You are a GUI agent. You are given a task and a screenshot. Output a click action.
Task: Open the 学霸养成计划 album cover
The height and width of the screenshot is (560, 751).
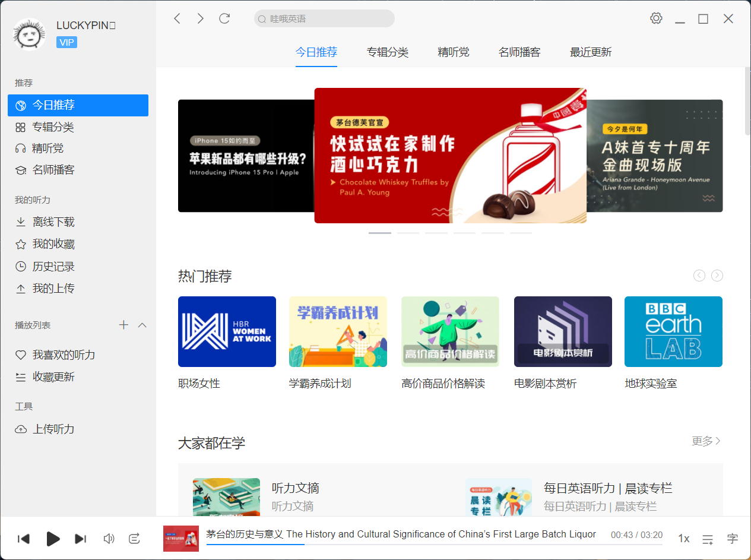point(338,331)
